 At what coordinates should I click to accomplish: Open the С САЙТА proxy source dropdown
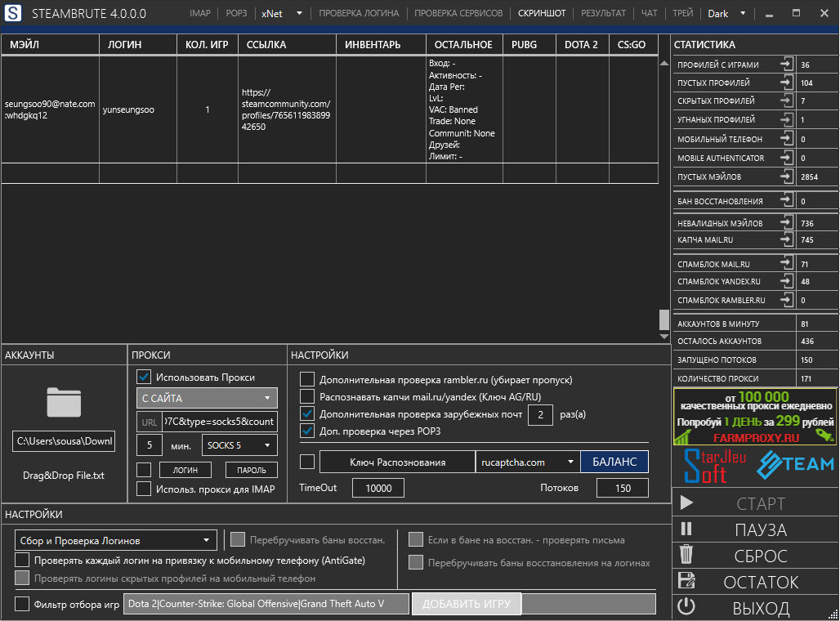(x=207, y=398)
